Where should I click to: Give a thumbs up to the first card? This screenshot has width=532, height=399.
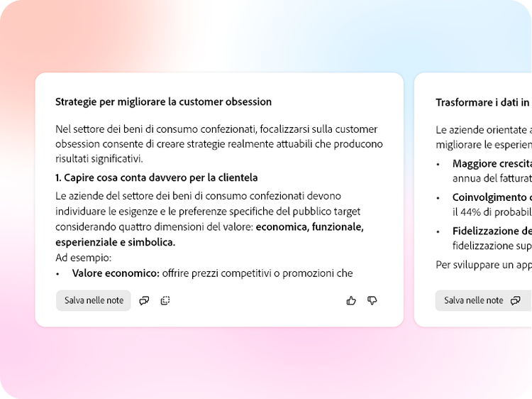click(x=351, y=300)
